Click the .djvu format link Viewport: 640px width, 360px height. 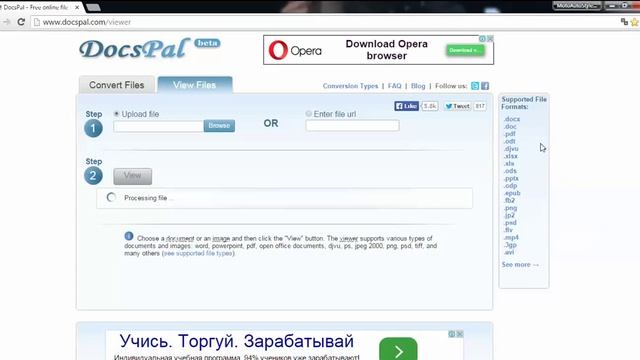tap(511, 149)
